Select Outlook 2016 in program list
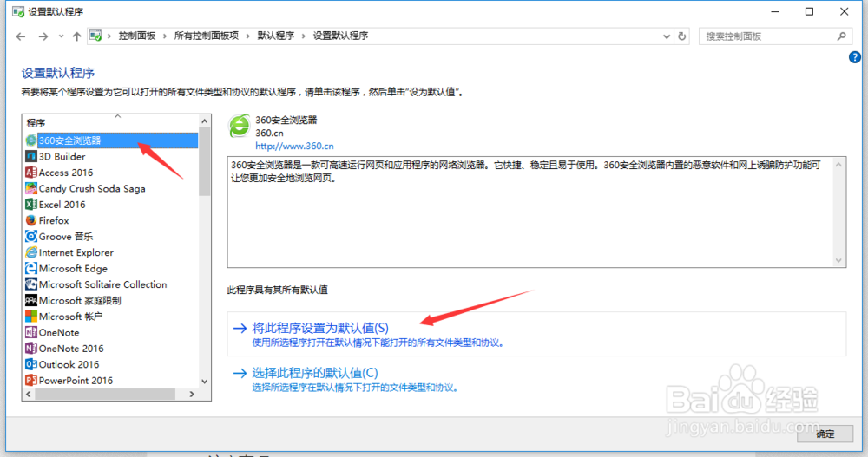Viewport: 868px width, 457px height. 69,364
